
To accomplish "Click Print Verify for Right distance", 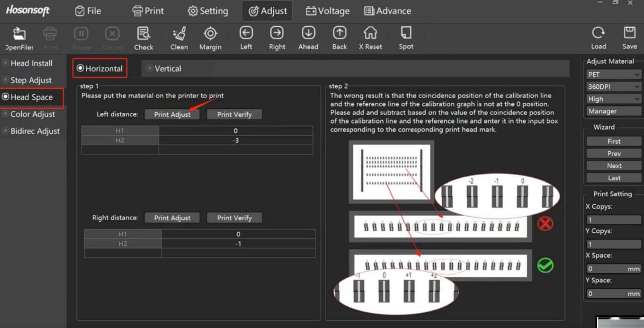I will click(x=234, y=218).
